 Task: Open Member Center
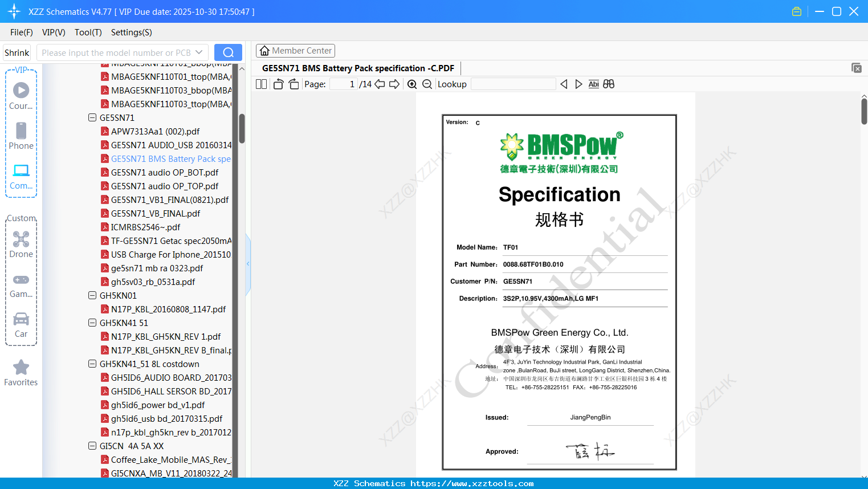click(x=295, y=51)
